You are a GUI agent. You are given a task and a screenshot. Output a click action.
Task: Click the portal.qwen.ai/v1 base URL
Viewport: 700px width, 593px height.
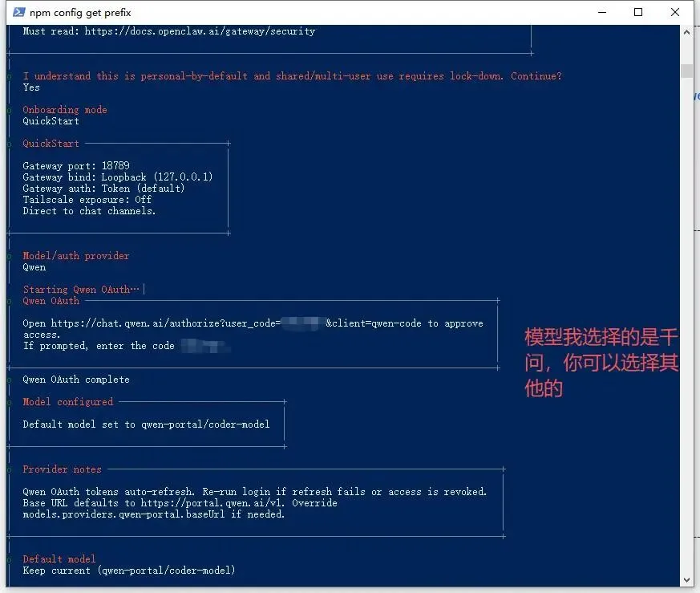212,503
